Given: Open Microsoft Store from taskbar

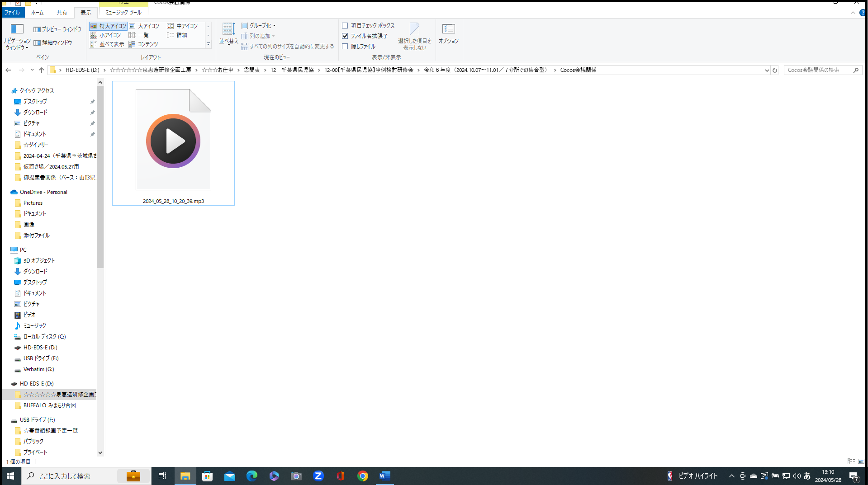Looking at the screenshot, I should point(208,476).
